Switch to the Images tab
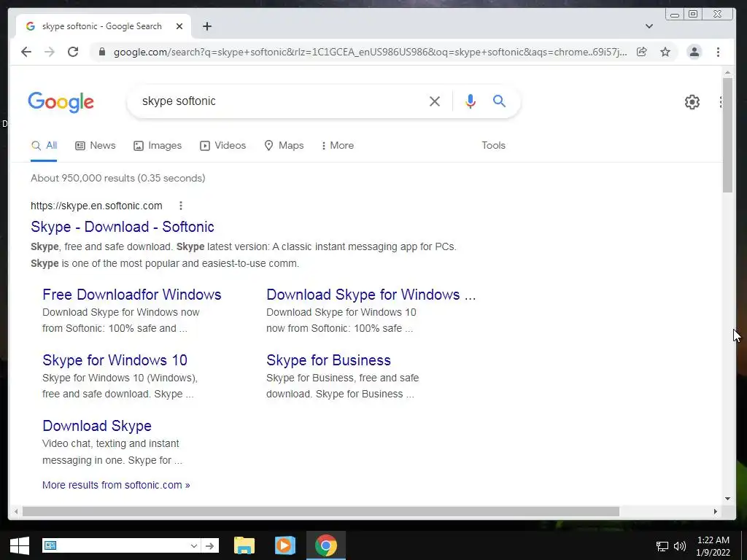Viewport: 747px width, 560px height. [x=158, y=146]
